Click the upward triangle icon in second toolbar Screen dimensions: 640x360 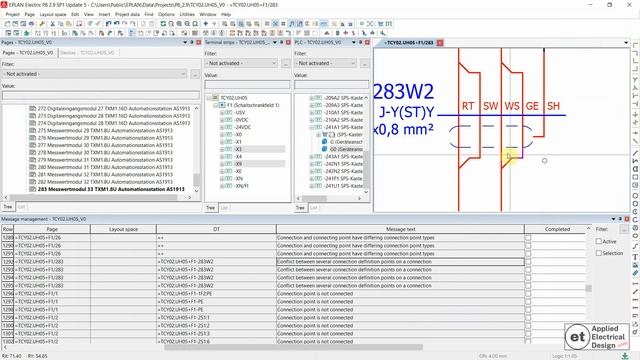click(327, 33)
